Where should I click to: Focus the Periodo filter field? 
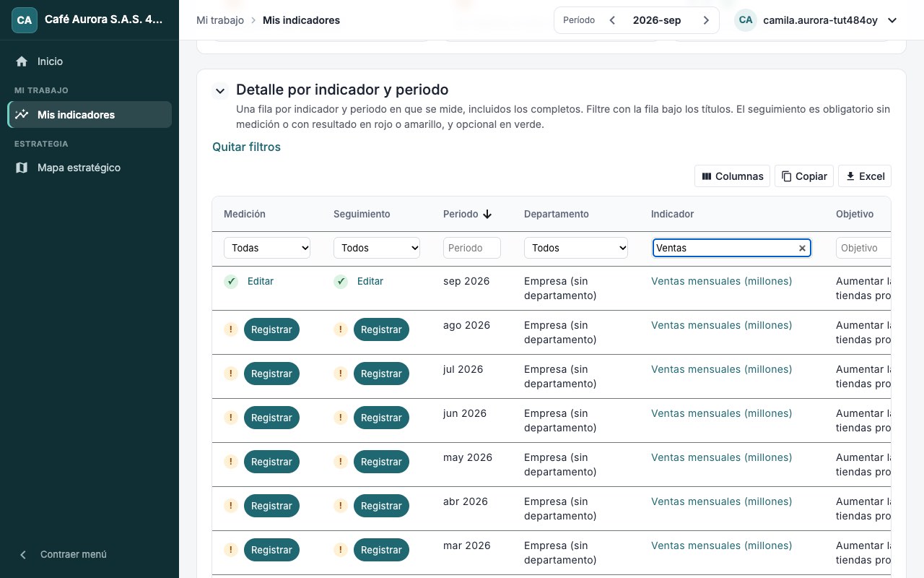472,248
